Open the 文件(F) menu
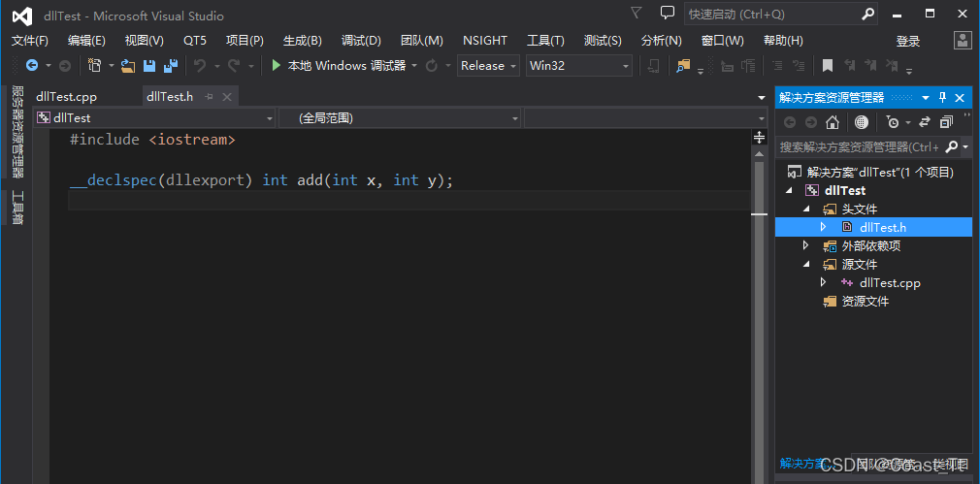 tap(30, 41)
